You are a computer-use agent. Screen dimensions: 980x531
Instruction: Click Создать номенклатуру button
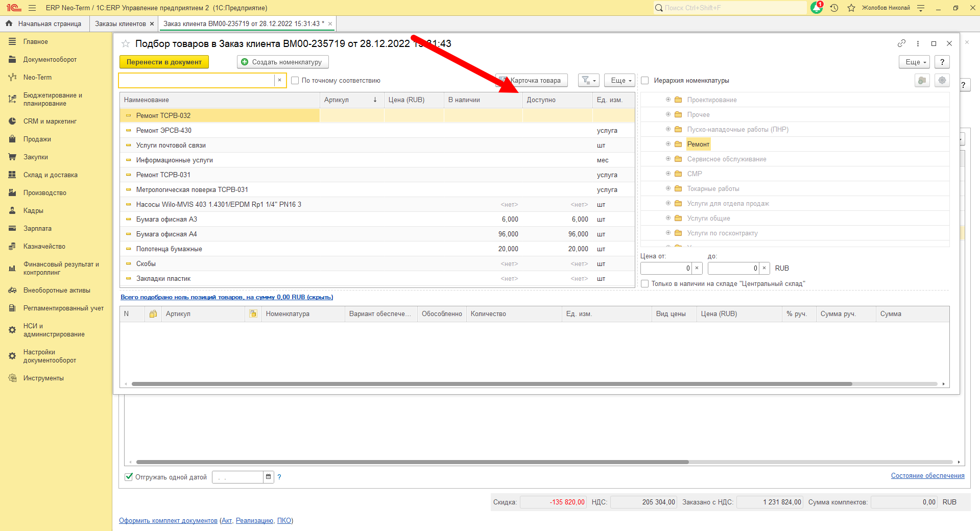282,62
